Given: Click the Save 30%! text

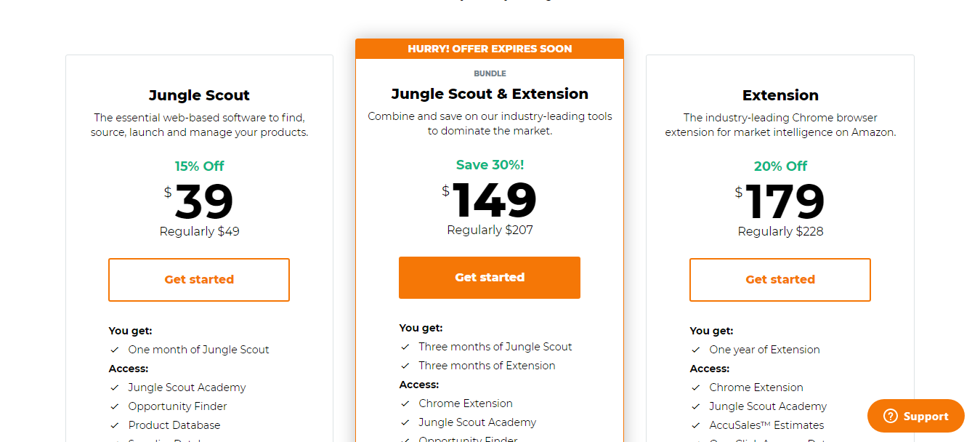Looking at the screenshot, I should [x=489, y=164].
